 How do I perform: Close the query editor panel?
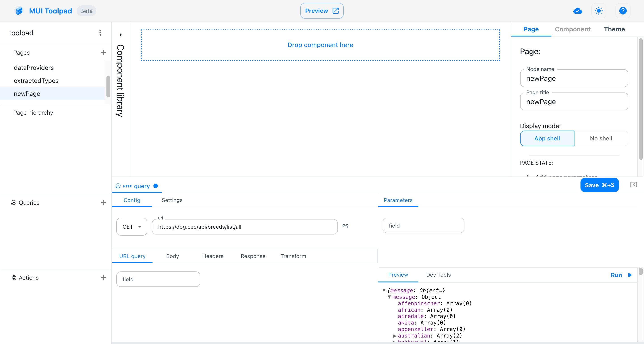click(633, 185)
